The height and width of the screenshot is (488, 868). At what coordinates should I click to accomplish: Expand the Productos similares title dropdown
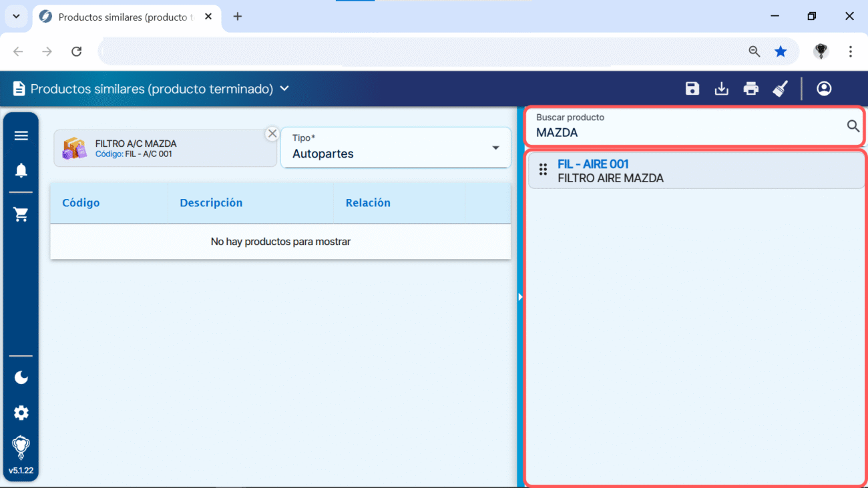tap(284, 89)
